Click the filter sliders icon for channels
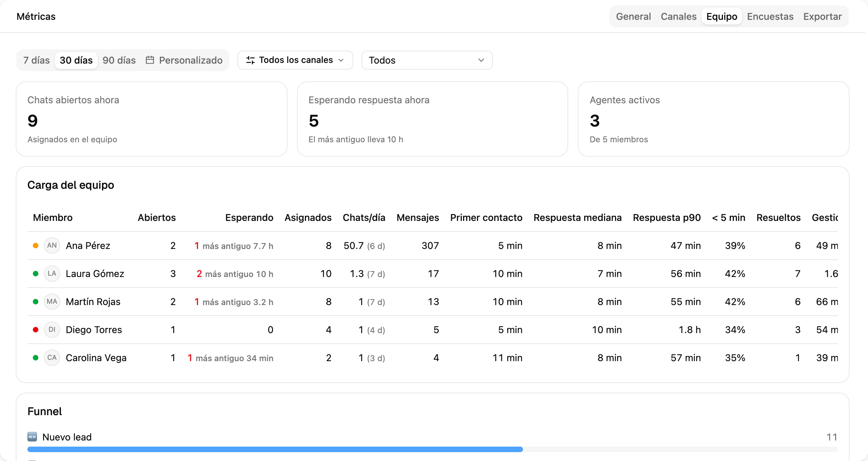 point(251,60)
